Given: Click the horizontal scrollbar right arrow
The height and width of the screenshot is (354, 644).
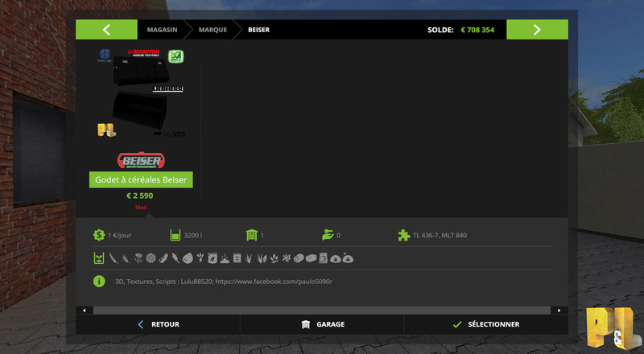Looking at the screenshot, I should point(556,310).
